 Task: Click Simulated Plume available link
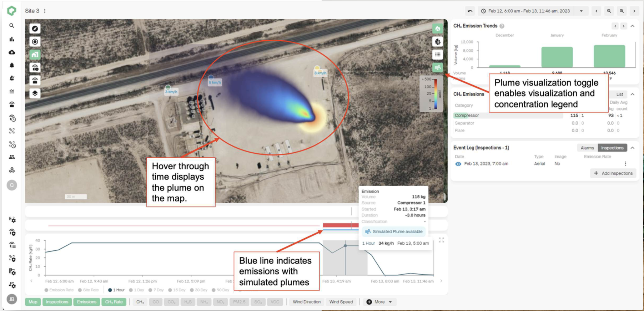click(x=394, y=231)
